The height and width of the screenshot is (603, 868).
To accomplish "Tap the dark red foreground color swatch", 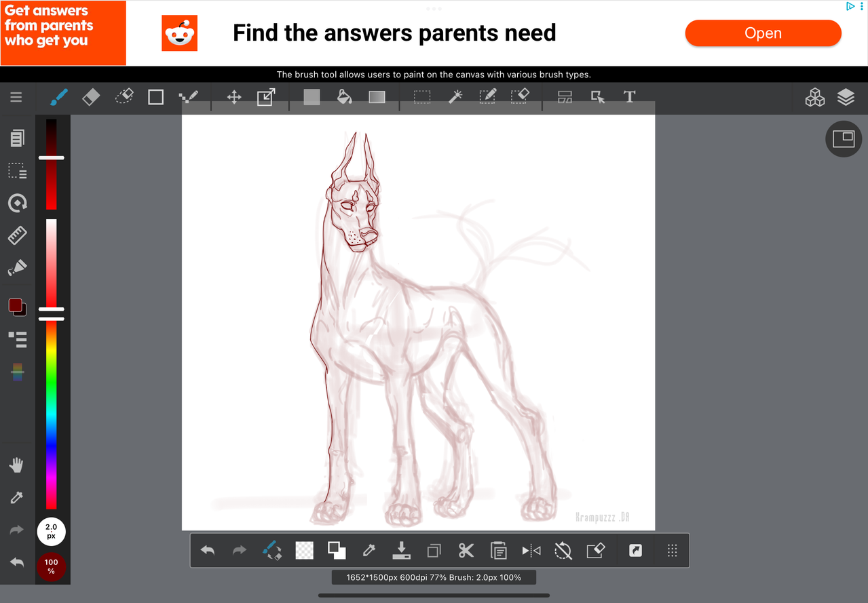I will point(16,305).
